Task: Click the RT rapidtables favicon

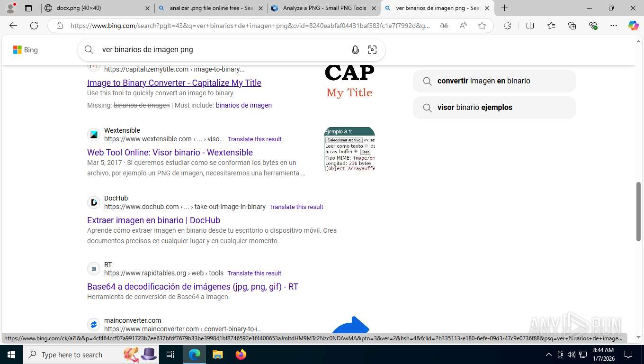Action: pos(94,269)
